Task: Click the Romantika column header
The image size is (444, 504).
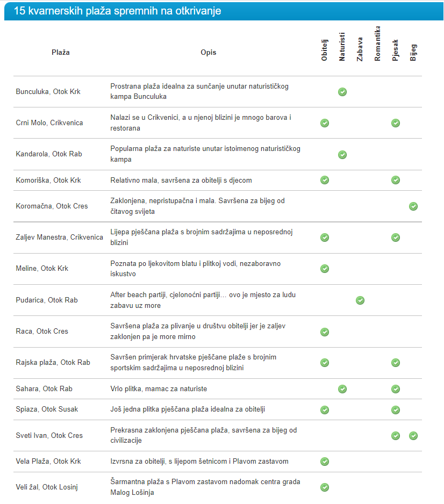Action: pos(378,44)
